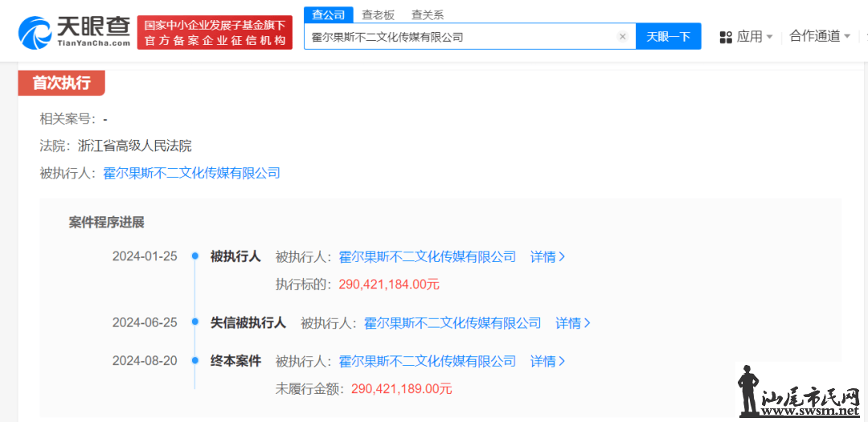The height and width of the screenshot is (422, 868).
Task: Click the red 官方备案企业征信机构 banner
Action: point(215,33)
